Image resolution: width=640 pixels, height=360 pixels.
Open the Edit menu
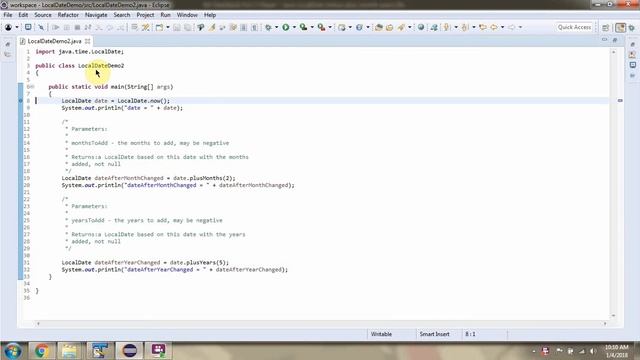23,15
